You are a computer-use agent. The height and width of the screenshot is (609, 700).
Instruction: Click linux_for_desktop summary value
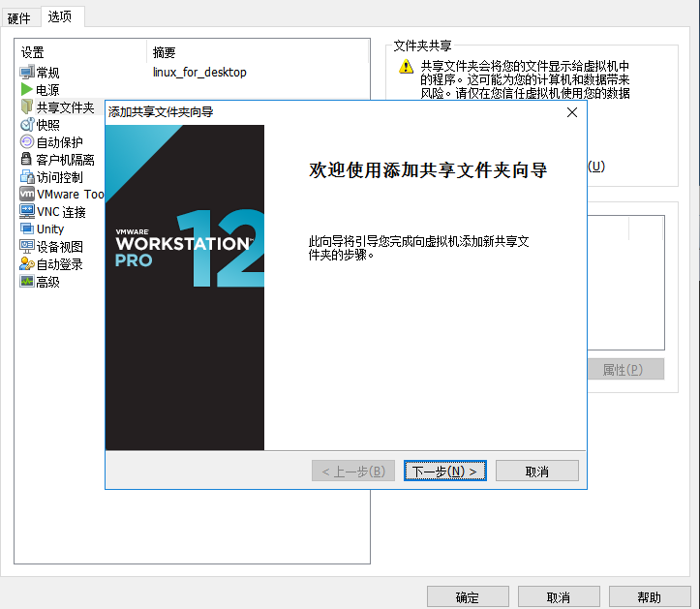pos(199,73)
